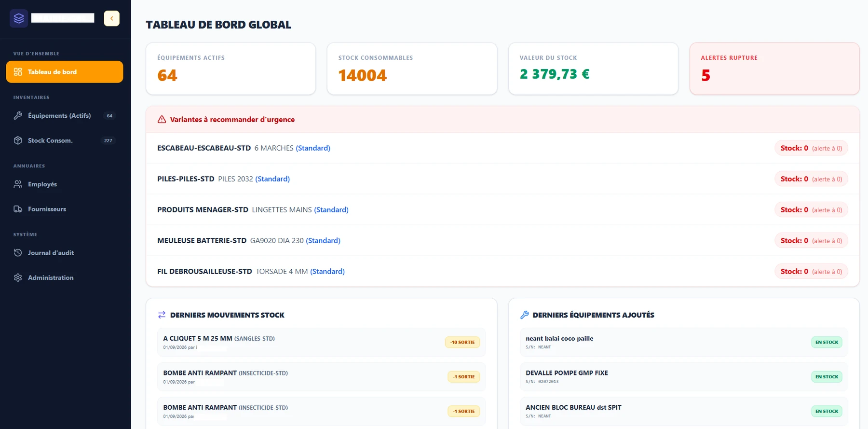The image size is (868, 429).
Task: Open the Tableau de bord menu item
Action: pos(65,72)
